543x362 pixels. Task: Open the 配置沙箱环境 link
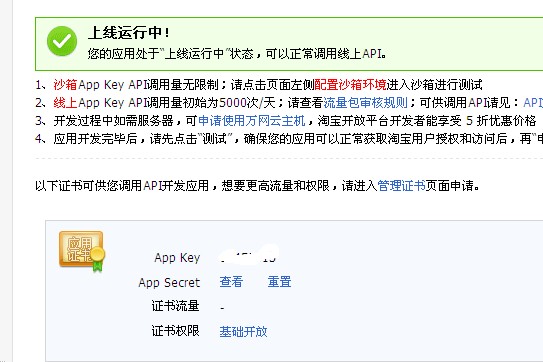coord(350,85)
